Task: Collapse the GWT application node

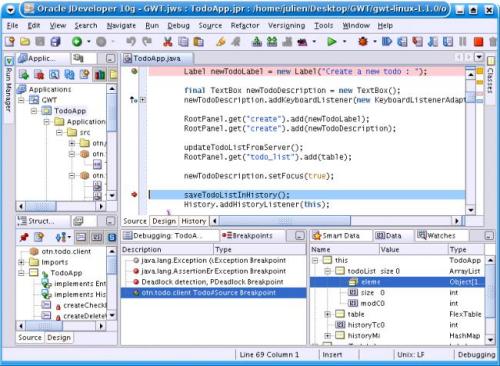Action: [21, 100]
